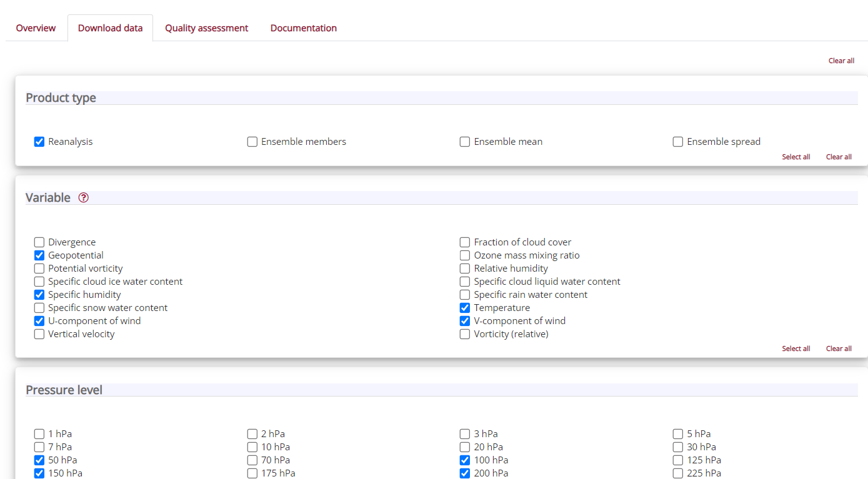Select all variables in Variable section
Image resolution: width=868 pixels, height=479 pixels.
(x=796, y=348)
